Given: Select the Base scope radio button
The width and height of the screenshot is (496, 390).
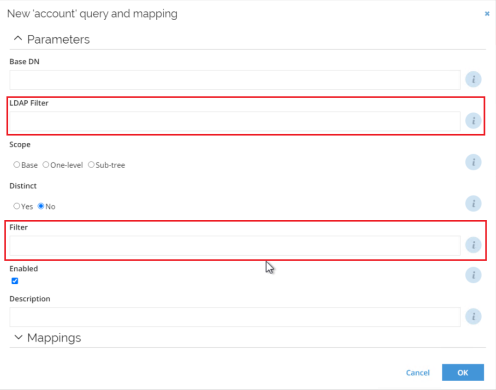Looking at the screenshot, I should pos(16,165).
